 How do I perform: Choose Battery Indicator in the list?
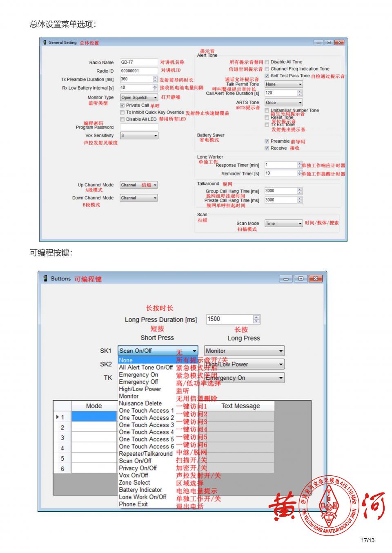coord(140,490)
